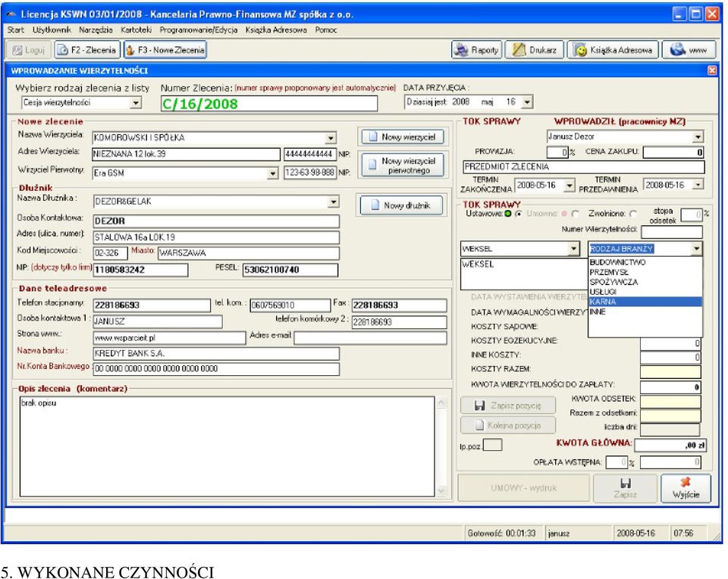Choose INNE from the branch list
This screenshot has width=728, height=579.
645,311
